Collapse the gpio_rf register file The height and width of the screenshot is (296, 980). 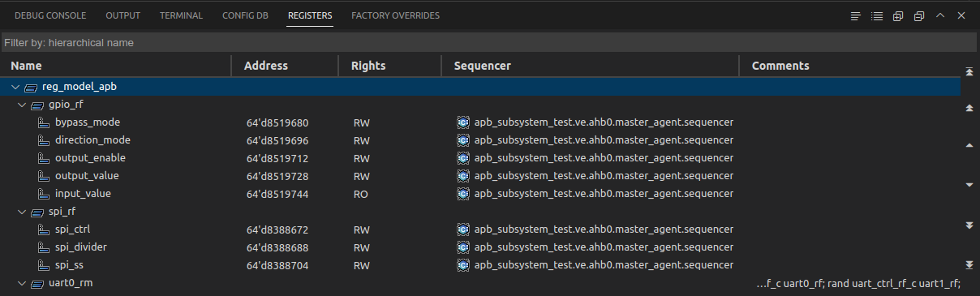tap(22, 105)
